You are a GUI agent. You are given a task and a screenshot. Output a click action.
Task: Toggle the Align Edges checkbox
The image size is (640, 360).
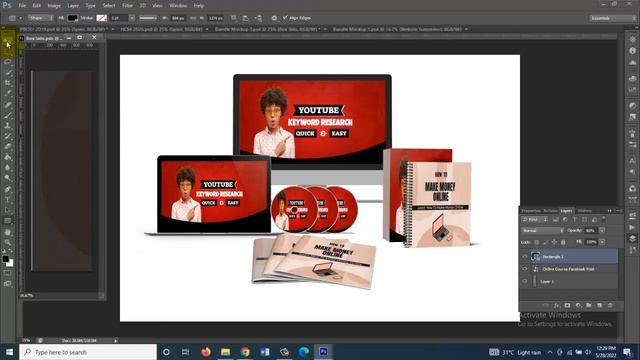(x=285, y=18)
